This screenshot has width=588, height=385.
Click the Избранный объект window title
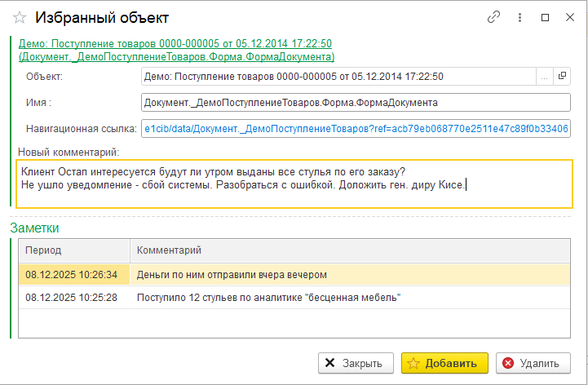[102, 18]
